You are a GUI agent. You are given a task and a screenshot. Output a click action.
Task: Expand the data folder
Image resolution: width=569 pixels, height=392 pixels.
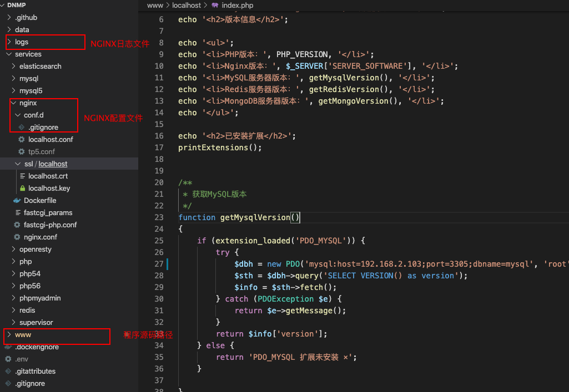pyautogui.click(x=9, y=29)
